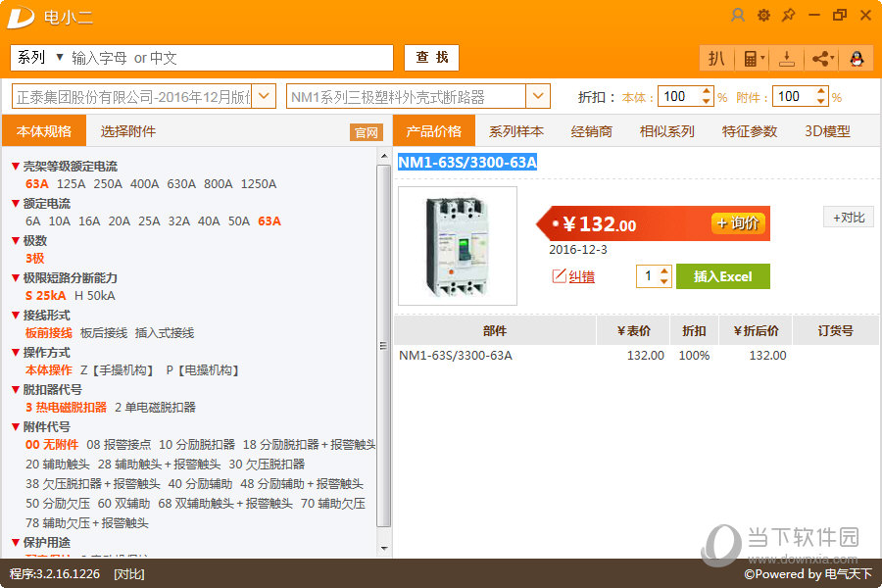Screen dimensions: 882x588
Task: Click the 官网 official site button
Action: click(x=367, y=132)
